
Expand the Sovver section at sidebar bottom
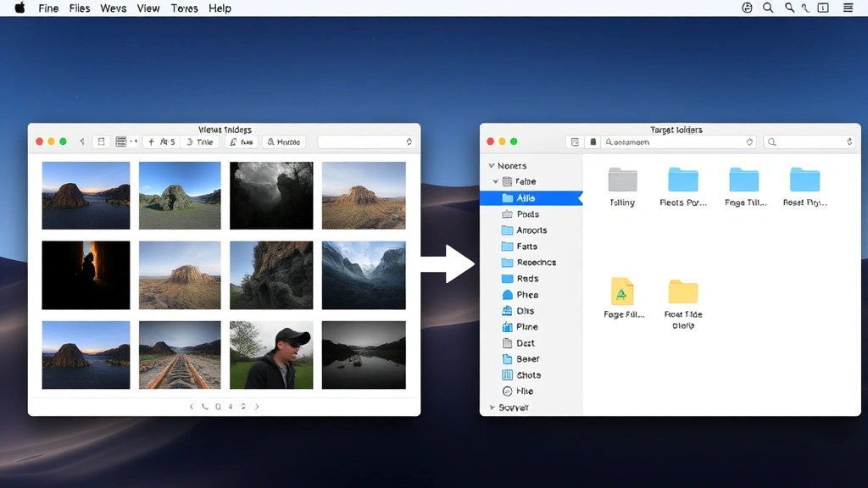491,408
